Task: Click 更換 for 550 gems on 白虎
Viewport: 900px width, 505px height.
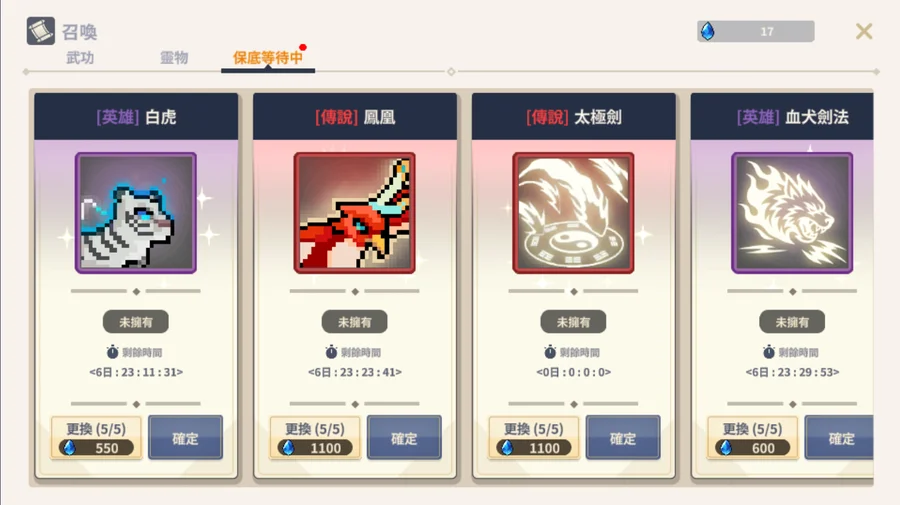Action: 96,438
